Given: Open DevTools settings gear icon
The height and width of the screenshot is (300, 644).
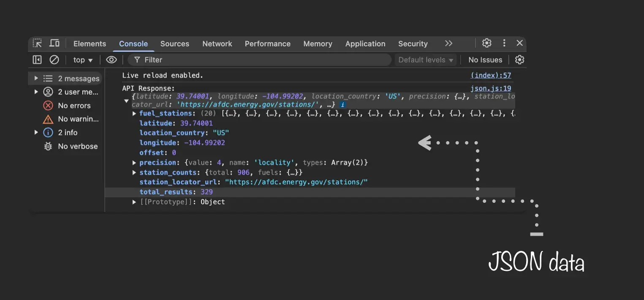Looking at the screenshot, I should click(487, 43).
